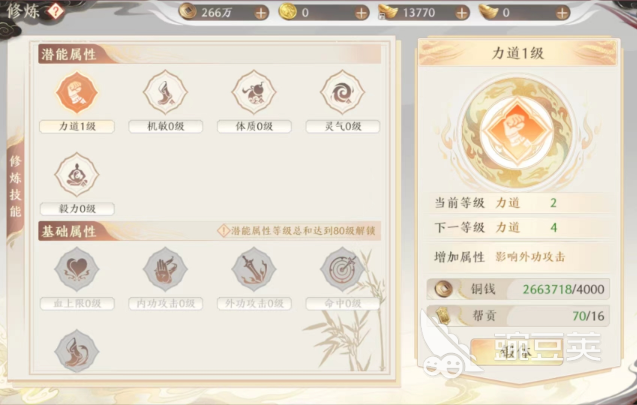The height and width of the screenshot is (405, 637).
Task: Click the plus next to 13770 ingots
Action: (461, 13)
